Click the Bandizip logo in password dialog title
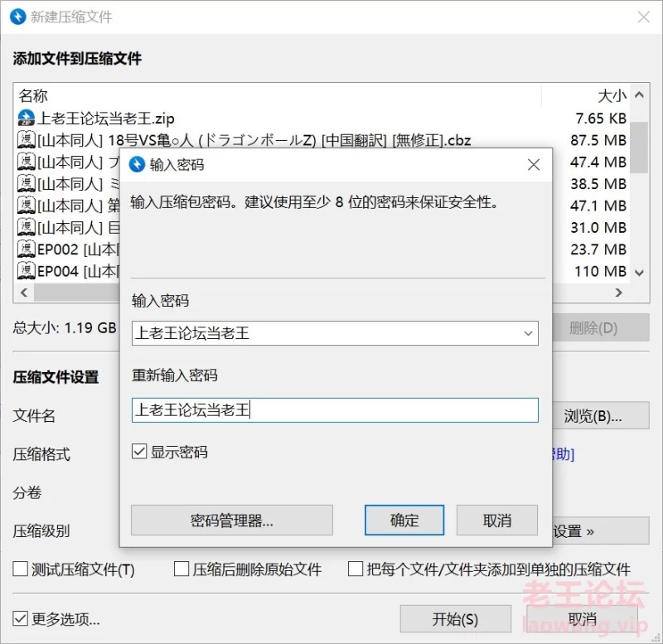The image size is (663, 644). coord(137,164)
